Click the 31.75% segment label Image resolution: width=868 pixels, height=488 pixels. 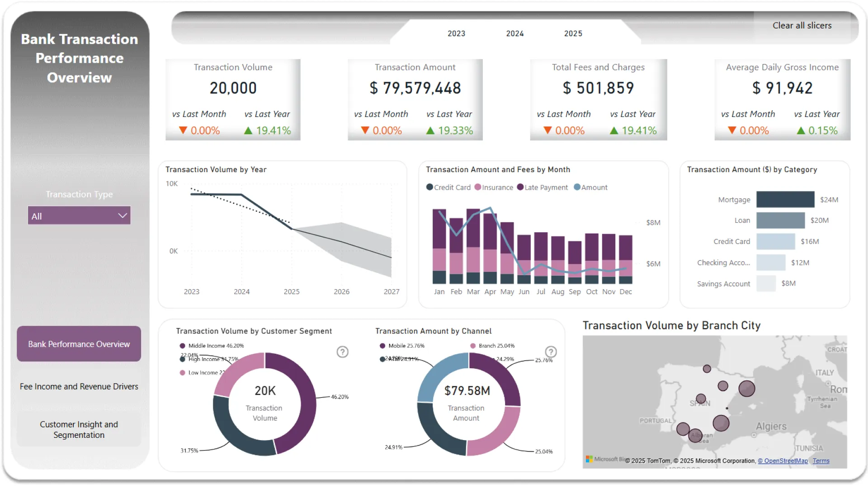pyautogui.click(x=189, y=451)
